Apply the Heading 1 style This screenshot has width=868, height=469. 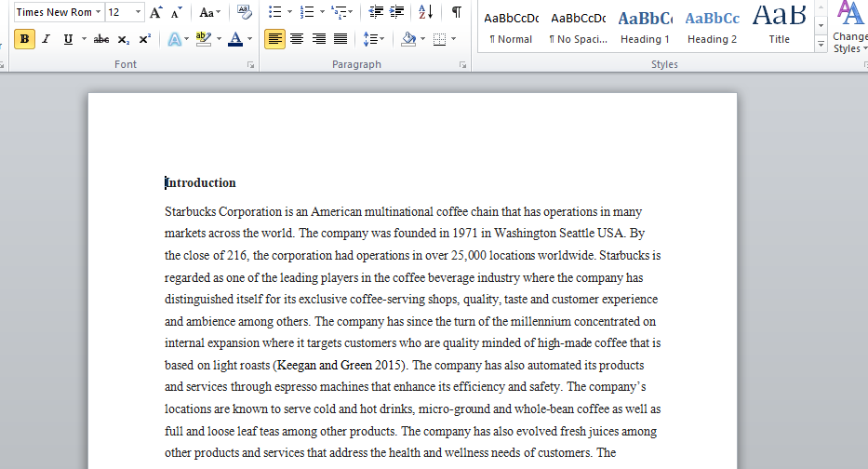click(645, 28)
